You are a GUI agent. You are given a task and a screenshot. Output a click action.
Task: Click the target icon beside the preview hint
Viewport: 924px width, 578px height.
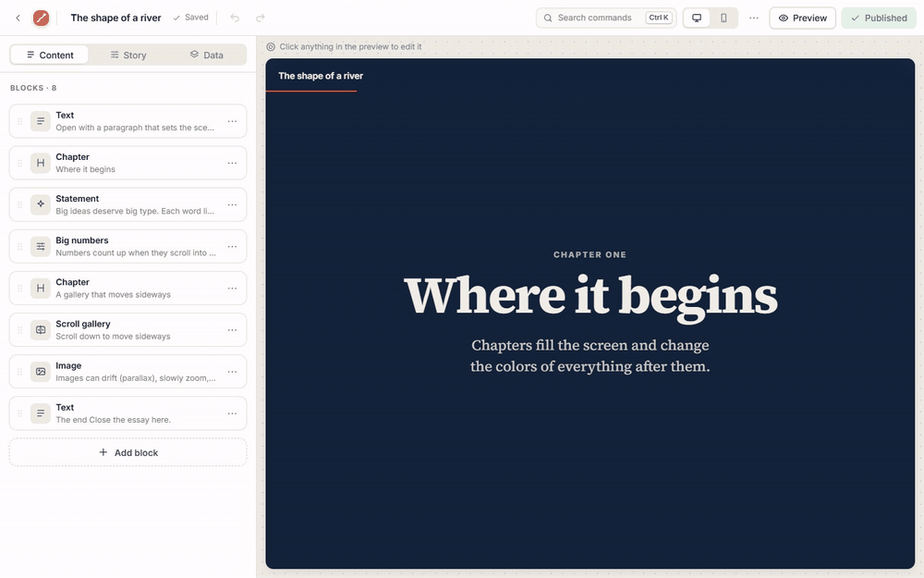[x=271, y=46]
